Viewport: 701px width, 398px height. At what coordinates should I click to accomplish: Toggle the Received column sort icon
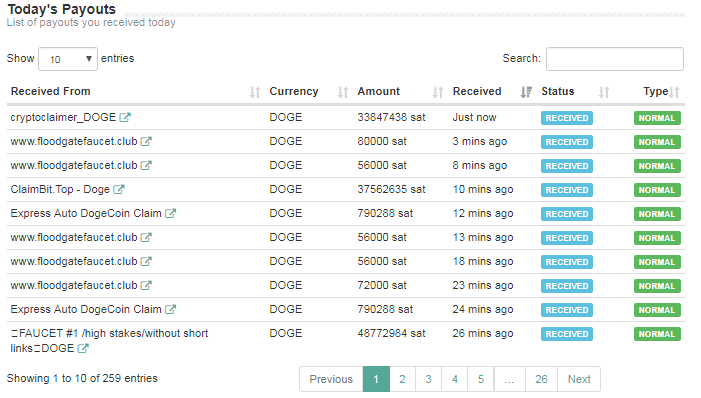[526, 92]
